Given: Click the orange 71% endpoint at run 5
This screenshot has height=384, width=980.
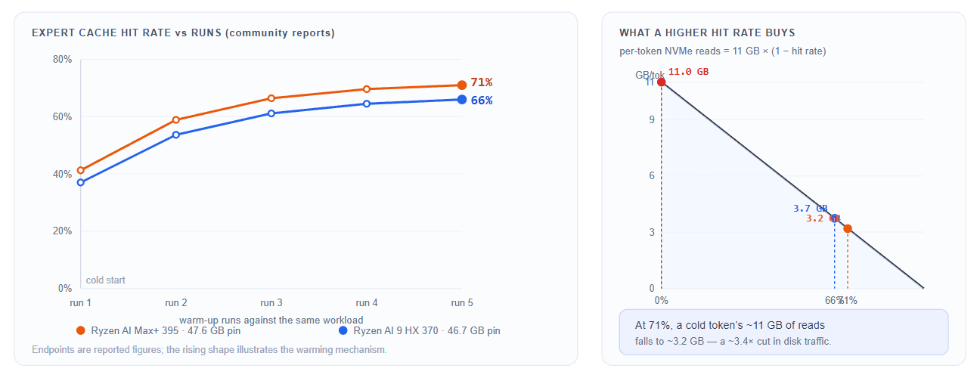Looking at the screenshot, I should 462,85.
